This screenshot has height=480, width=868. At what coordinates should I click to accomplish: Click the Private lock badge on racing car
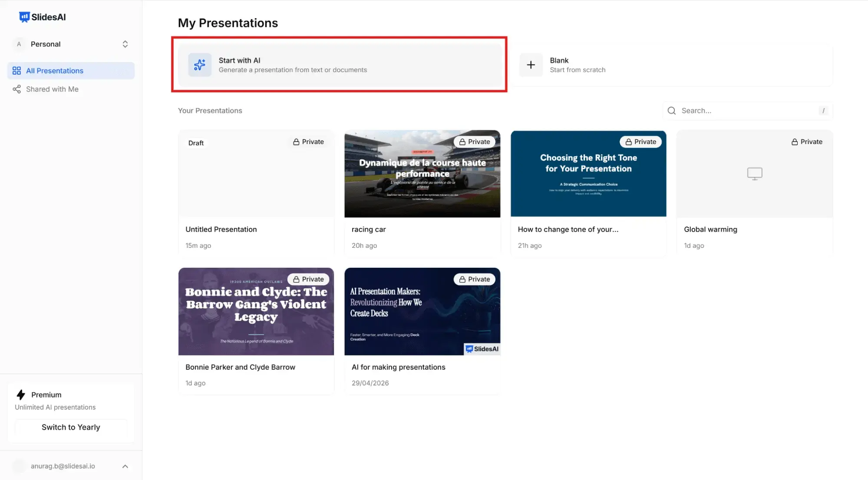coord(474,142)
